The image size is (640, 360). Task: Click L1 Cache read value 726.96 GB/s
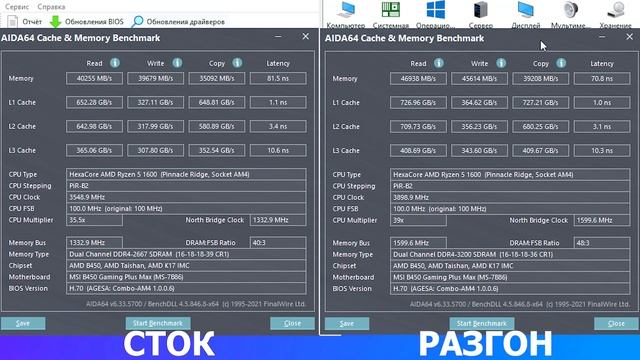418,103
